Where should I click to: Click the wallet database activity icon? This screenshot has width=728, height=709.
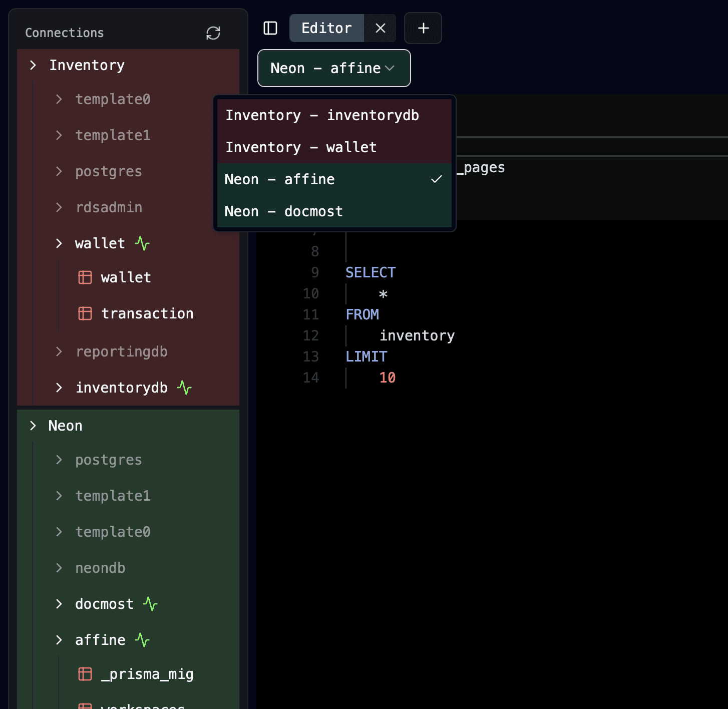(142, 244)
